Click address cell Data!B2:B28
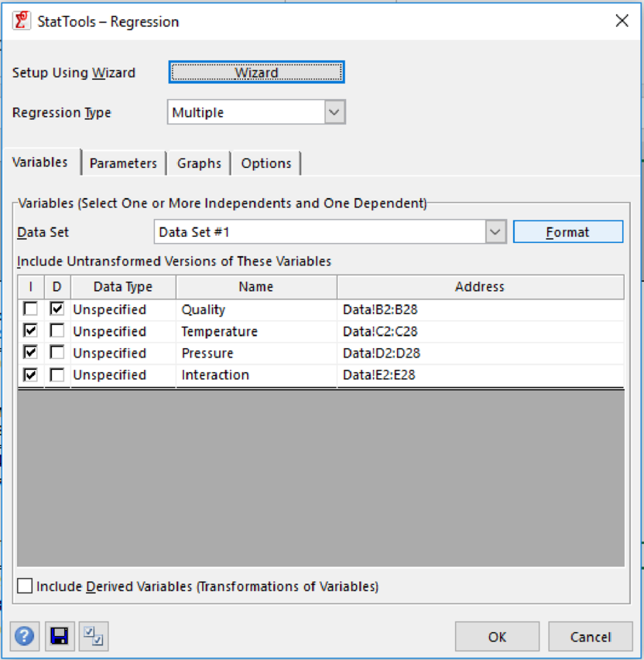The width and height of the screenshot is (644, 660). tap(480, 309)
